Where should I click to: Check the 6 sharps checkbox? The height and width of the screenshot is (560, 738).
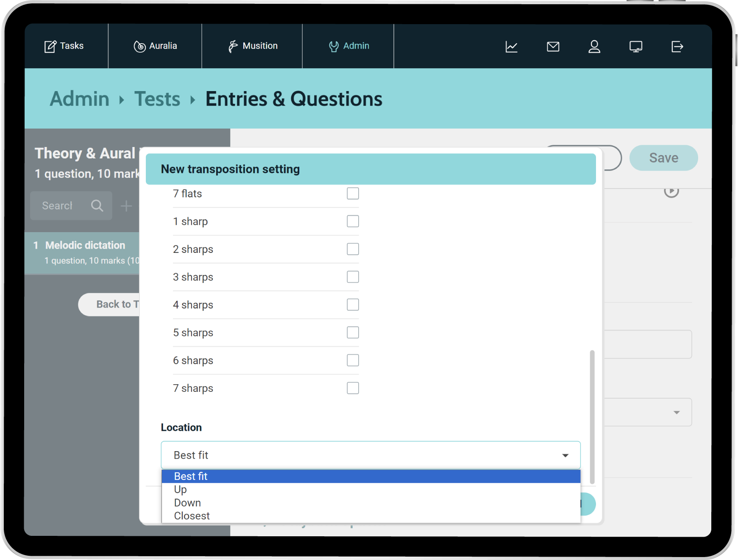coord(353,360)
